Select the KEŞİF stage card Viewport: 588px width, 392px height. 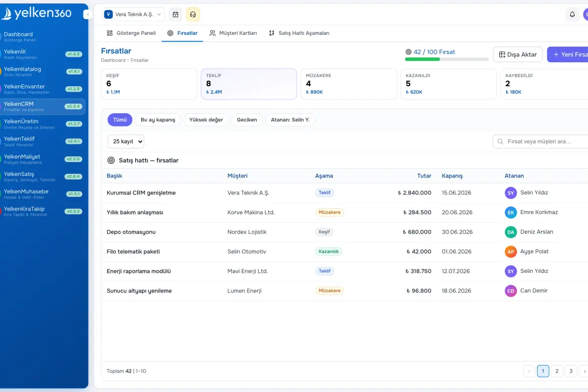pyautogui.click(x=149, y=84)
